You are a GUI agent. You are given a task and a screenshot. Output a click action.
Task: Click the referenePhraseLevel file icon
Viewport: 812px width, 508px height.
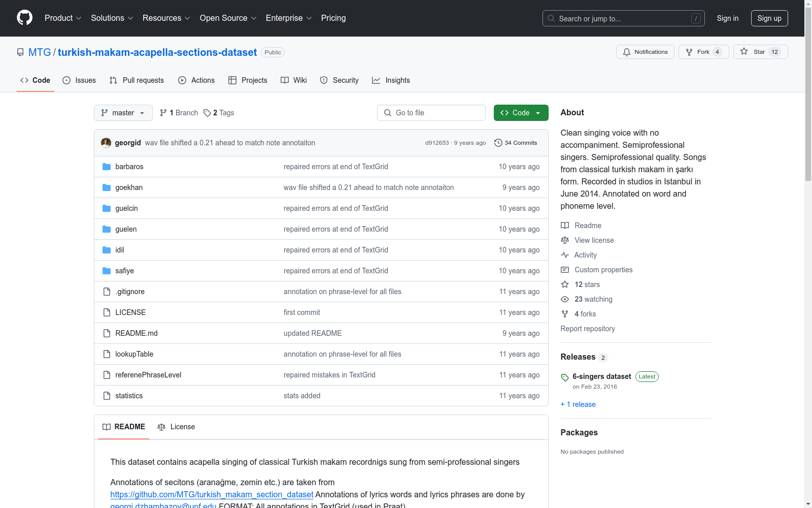107,375
